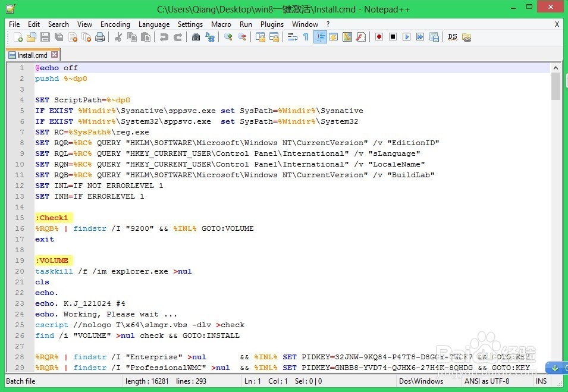The width and height of the screenshot is (568, 392).
Task: Click the length : 16281 status entry
Action: pyautogui.click(x=147, y=381)
